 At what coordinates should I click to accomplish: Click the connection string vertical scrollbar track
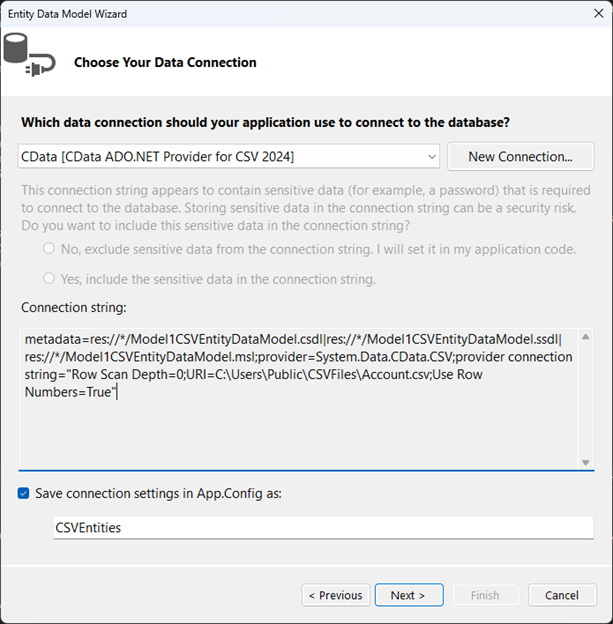coord(586,400)
